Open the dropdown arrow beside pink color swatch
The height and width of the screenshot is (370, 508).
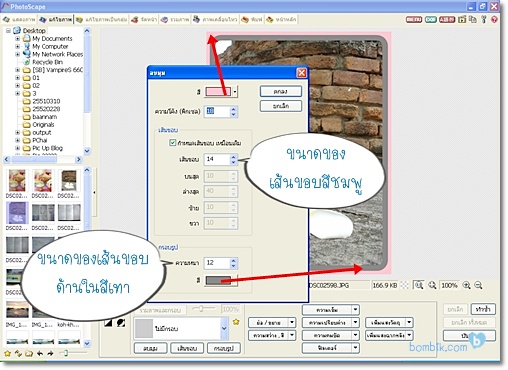[235, 91]
